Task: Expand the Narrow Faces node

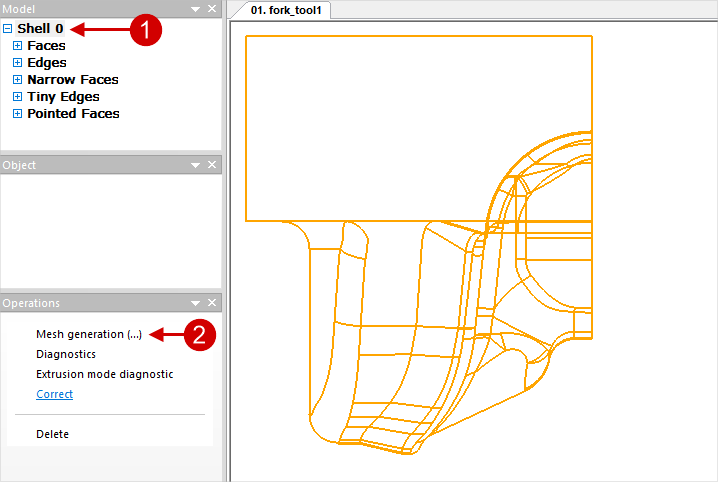Action: (17, 80)
